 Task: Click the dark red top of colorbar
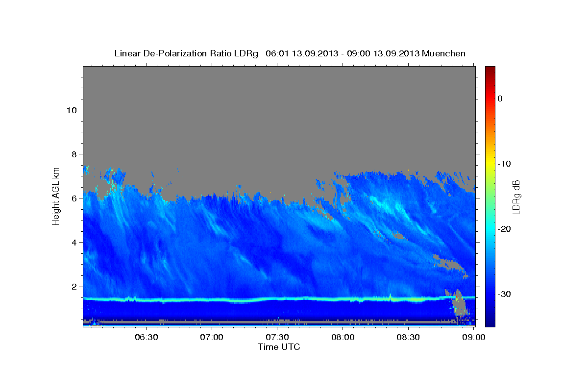[x=490, y=70]
